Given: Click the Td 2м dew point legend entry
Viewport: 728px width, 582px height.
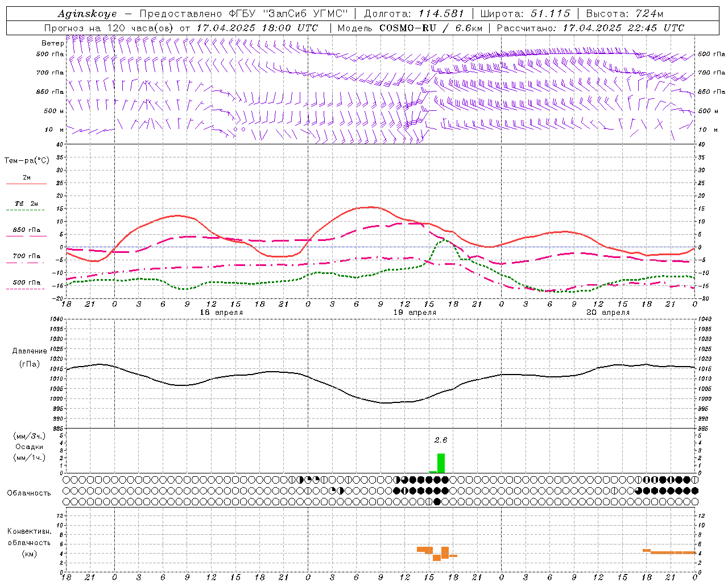Looking at the screenshot, I should [x=27, y=203].
